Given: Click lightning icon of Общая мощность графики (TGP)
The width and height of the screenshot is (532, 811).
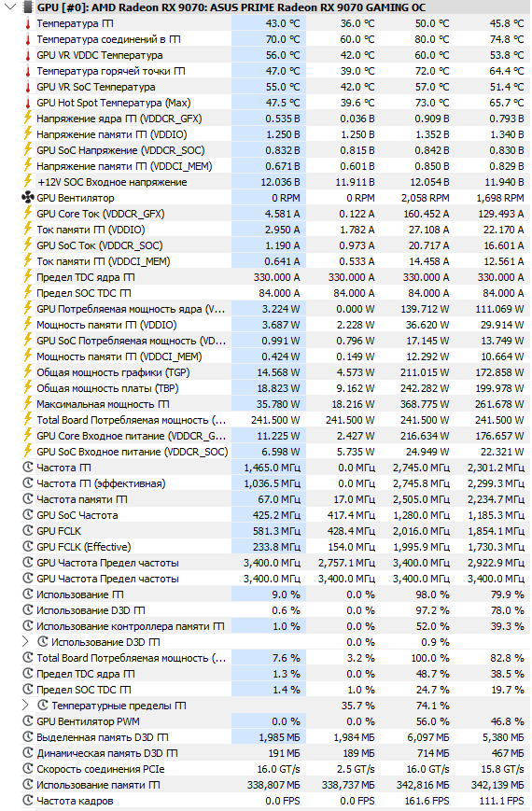Looking at the screenshot, I should coord(28,371).
